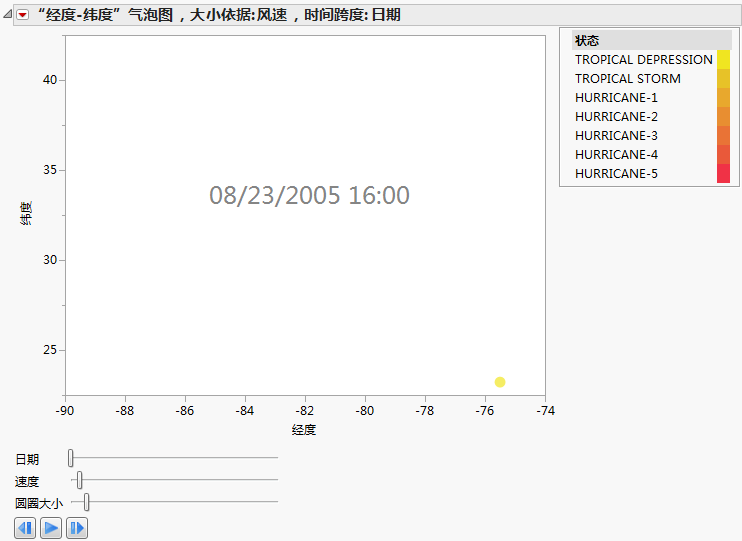Click the 08/23/2005 16:00 time label
This screenshot has height=541, width=742.
tap(309, 195)
